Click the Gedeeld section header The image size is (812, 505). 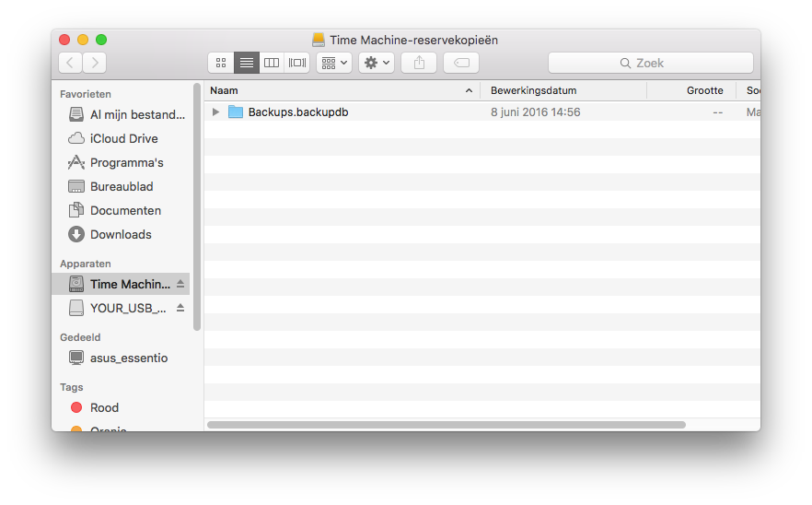point(80,337)
